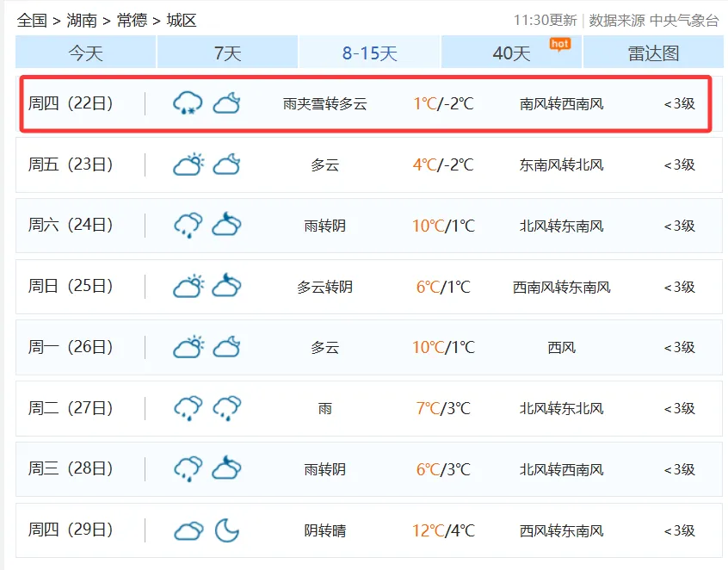This screenshot has height=570, width=728.
Task: Click the overcast night icon for 周六 (24日)
Action: coord(226,224)
